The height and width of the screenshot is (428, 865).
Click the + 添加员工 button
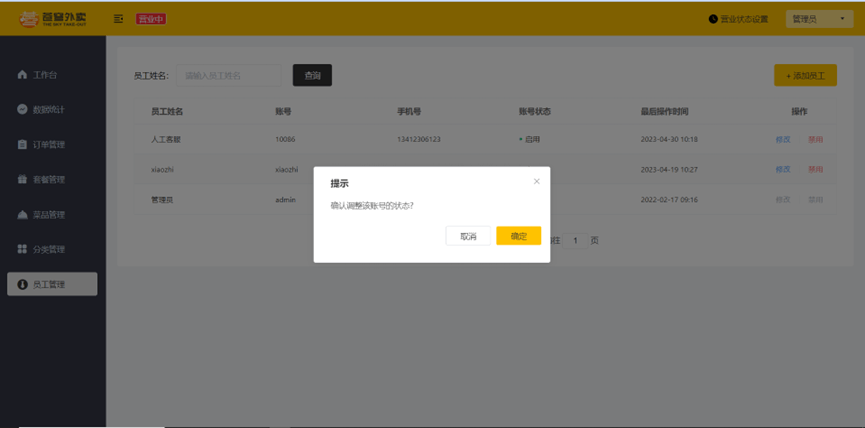(x=805, y=76)
